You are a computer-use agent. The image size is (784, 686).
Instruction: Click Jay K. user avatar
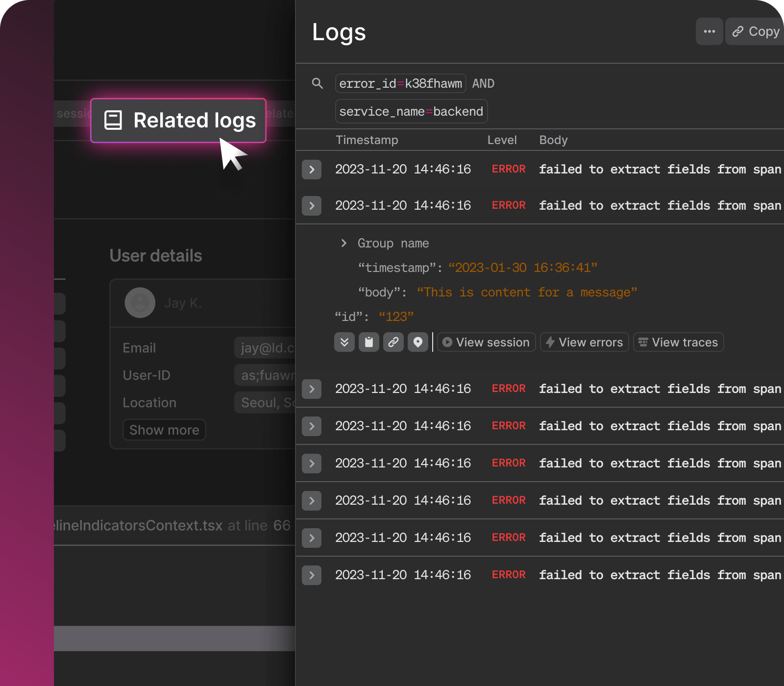pyautogui.click(x=140, y=303)
